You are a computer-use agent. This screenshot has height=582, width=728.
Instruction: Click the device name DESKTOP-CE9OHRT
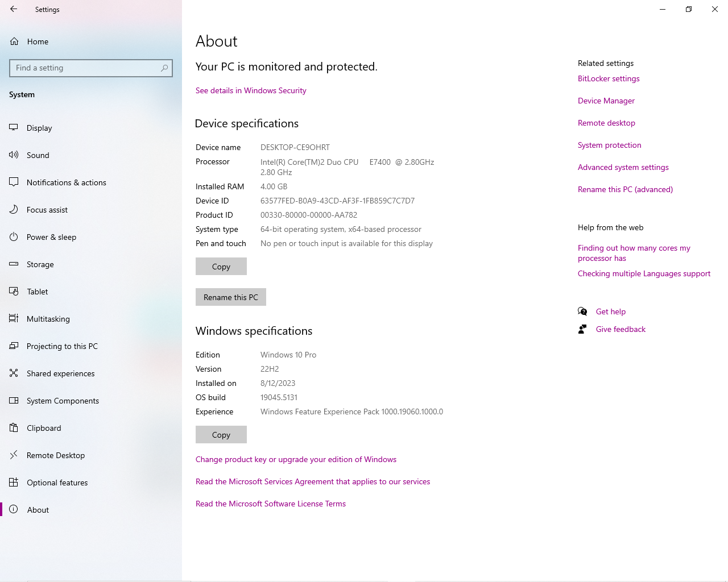click(295, 147)
